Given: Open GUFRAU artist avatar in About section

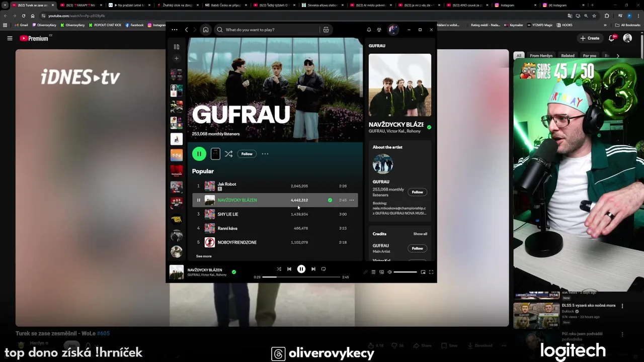Looking at the screenshot, I should click(x=382, y=164).
